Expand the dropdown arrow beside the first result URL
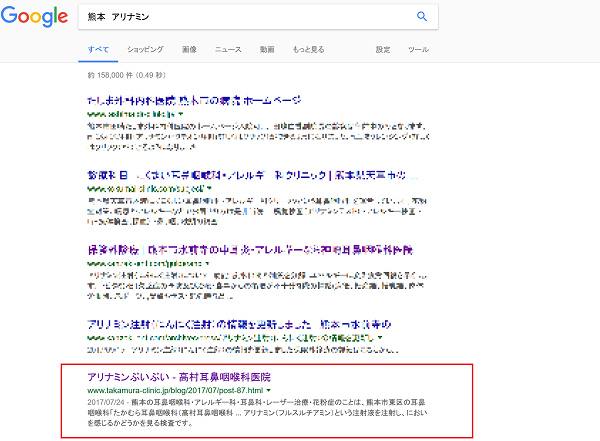 [x=181, y=114]
